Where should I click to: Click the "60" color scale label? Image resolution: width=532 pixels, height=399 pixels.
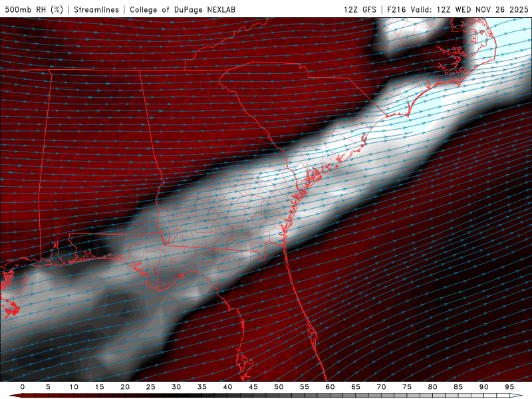click(x=330, y=387)
